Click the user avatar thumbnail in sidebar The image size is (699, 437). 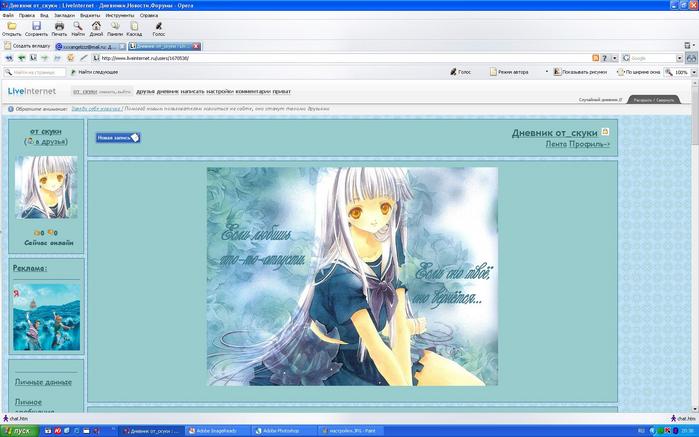pos(46,187)
